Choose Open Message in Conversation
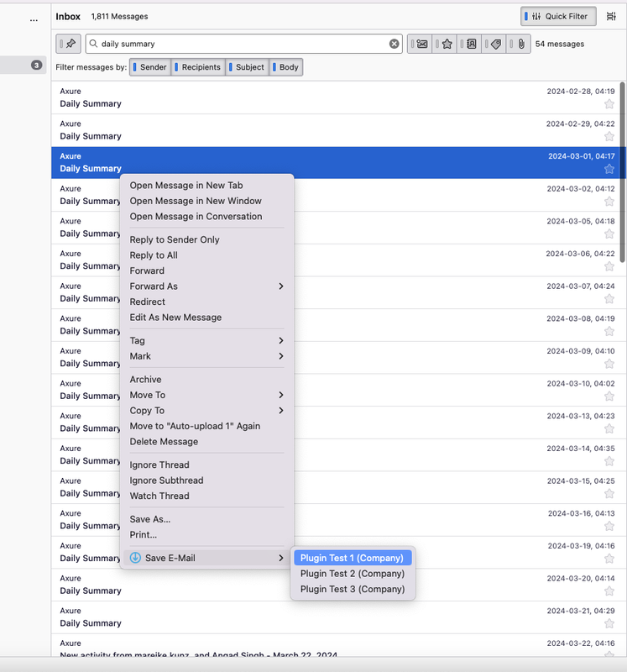Viewport: 627px width, 672px height. pos(206,217)
